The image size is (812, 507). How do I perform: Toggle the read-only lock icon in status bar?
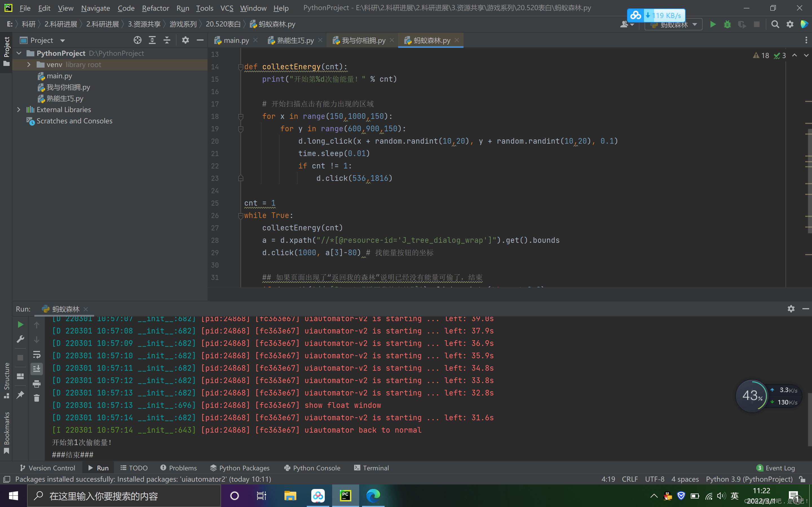pyautogui.click(x=802, y=479)
